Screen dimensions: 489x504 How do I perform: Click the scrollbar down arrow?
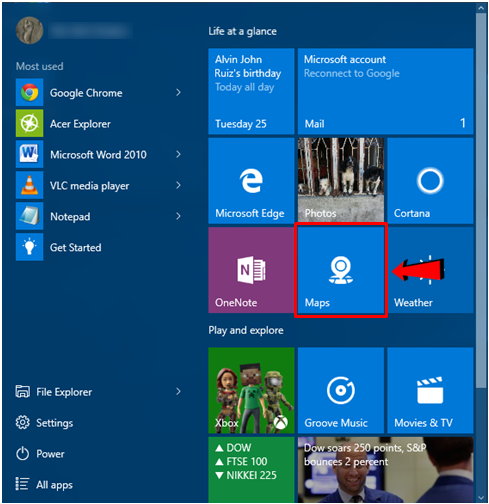pyautogui.click(x=481, y=498)
